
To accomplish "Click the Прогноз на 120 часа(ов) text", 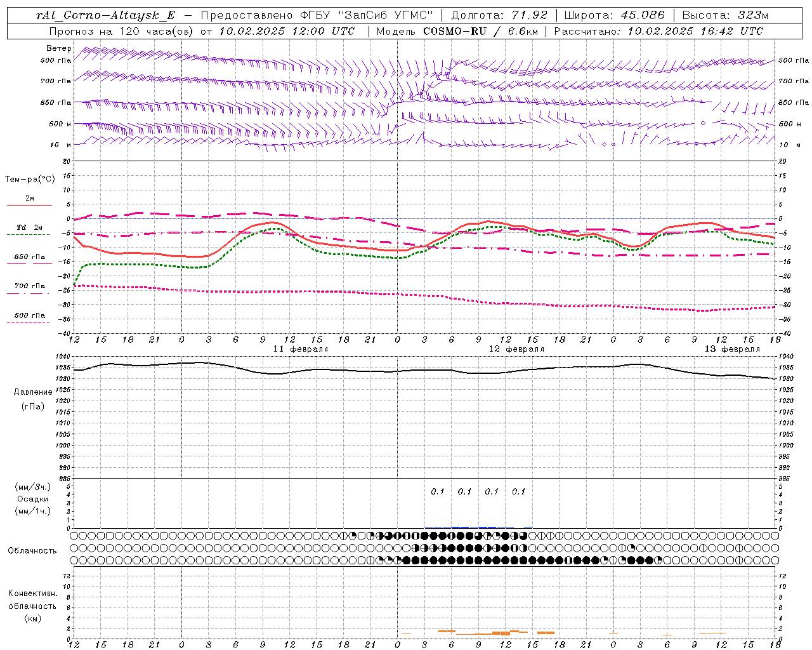I will click(x=122, y=30).
